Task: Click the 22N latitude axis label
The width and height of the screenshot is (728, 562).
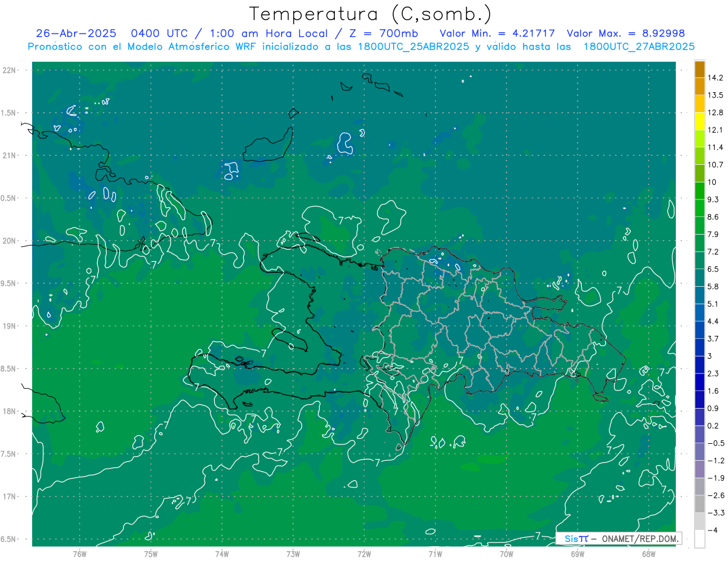Action: (x=9, y=70)
